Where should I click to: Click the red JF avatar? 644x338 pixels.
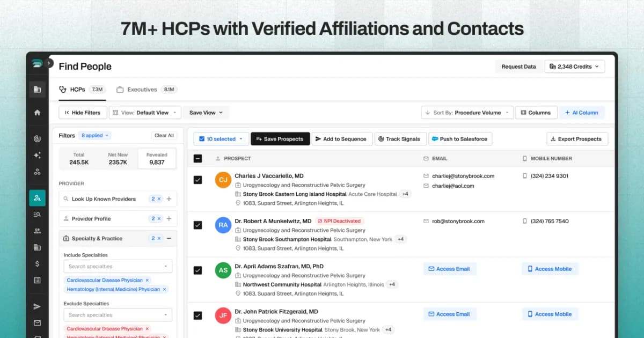pyautogui.click(x=223, y=315)
